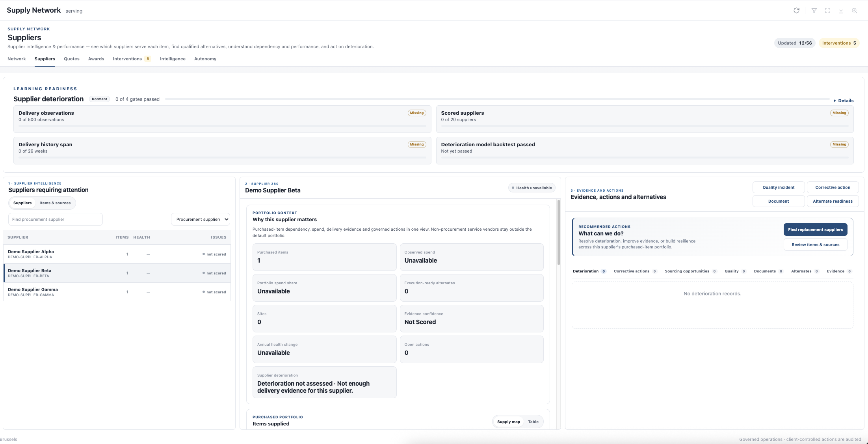Expand the Details disclosure triangle
This screenshot has height=444, width=868.
pos(844,101)
